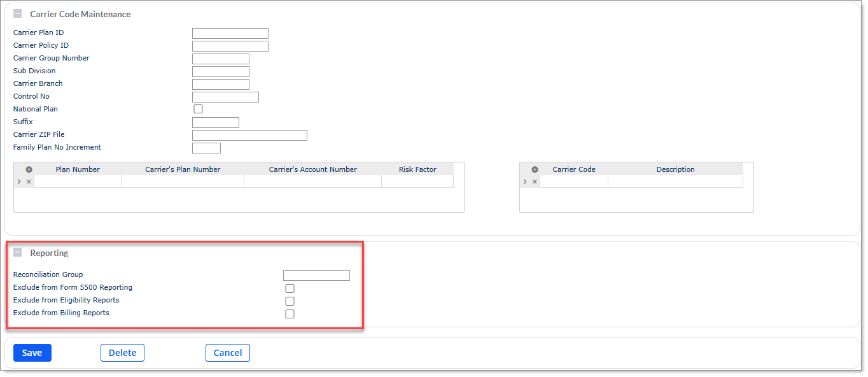Select the Carrier ZIP File field
Viewport: 868px width, 377px height.
pos(249,136)
